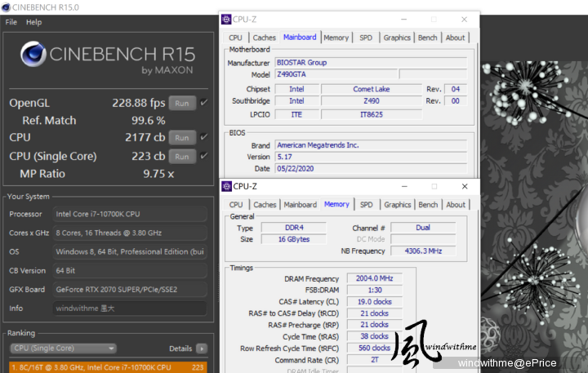Click the FSB:DRAM 1:30 value

click(374, 290)
